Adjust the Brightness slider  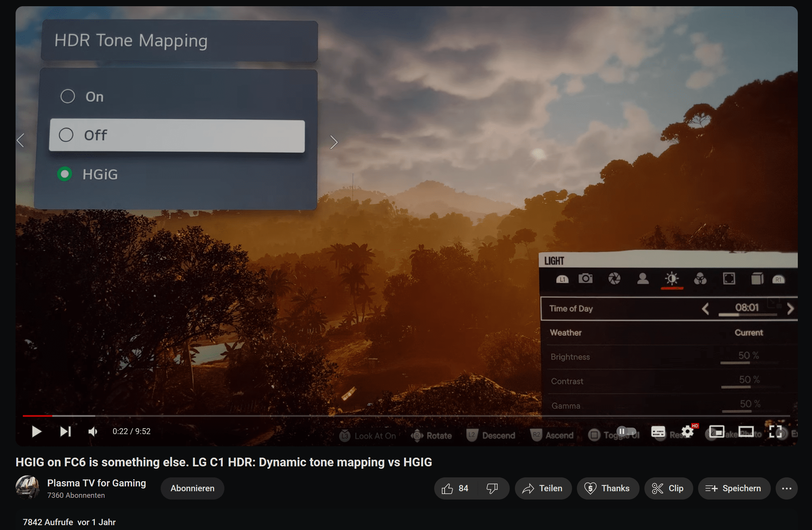pos(749,363)
